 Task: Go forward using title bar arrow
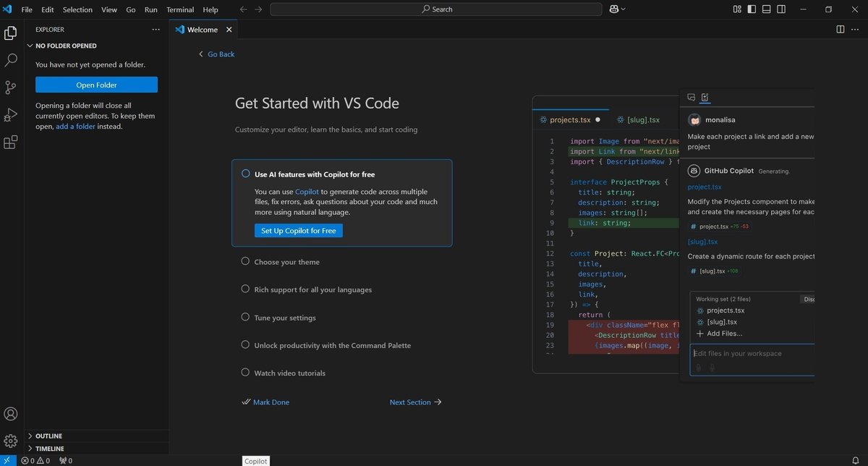pos(259,9)
